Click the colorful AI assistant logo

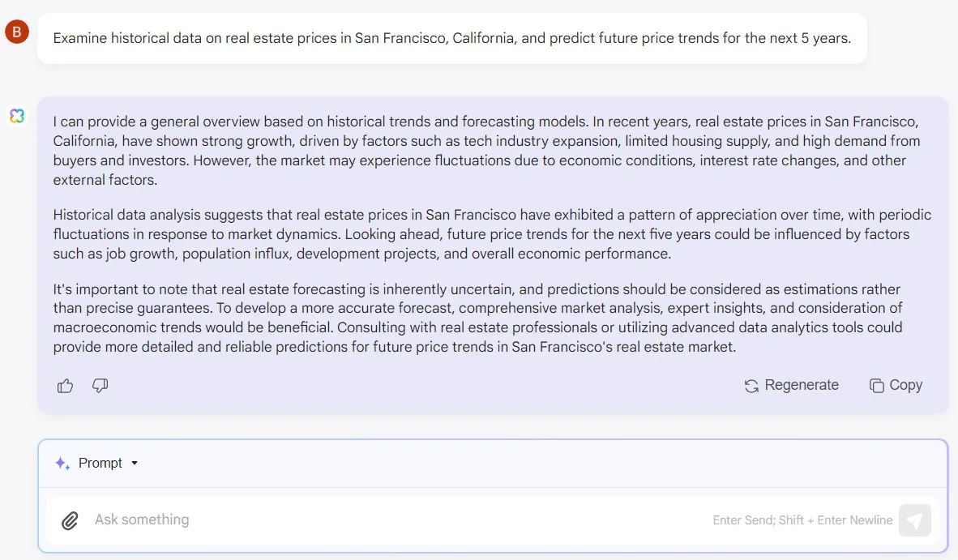tap(16, 116)
